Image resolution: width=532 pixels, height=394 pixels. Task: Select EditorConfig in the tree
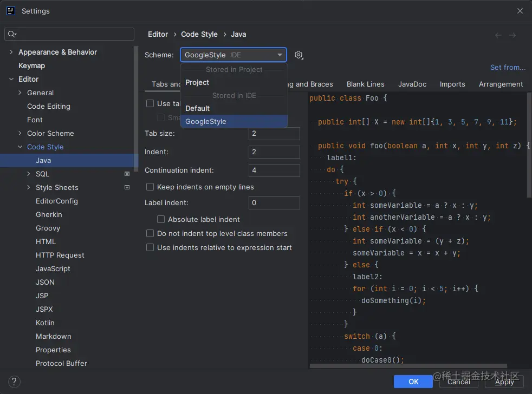point(57,201)
